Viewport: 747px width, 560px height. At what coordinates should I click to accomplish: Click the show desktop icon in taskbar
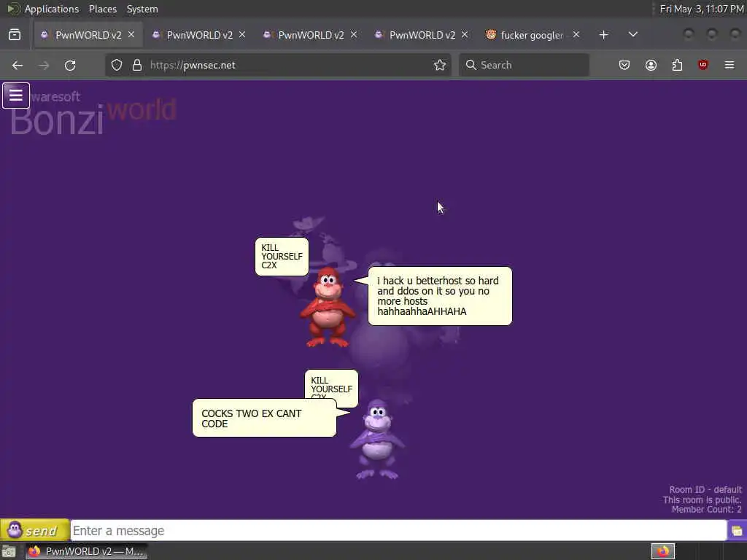point(9,552)
